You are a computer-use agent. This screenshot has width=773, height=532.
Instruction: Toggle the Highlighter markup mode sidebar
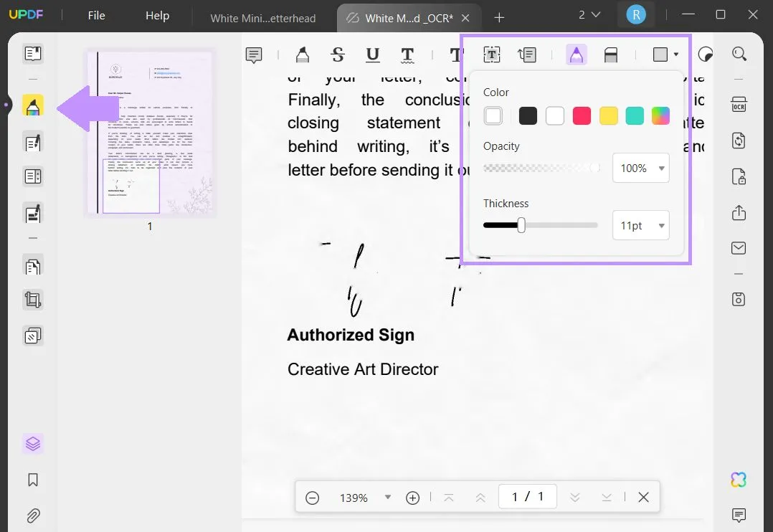pos(33,105)
